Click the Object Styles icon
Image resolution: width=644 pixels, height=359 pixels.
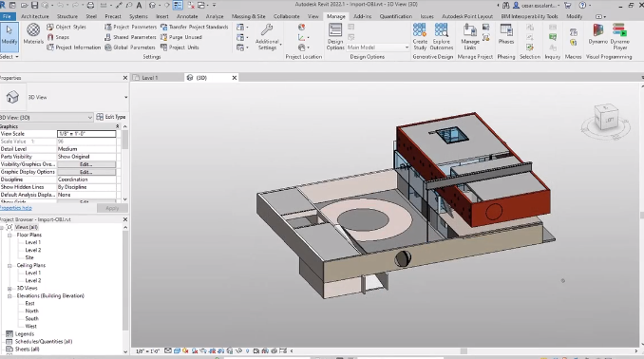[50, 27]
